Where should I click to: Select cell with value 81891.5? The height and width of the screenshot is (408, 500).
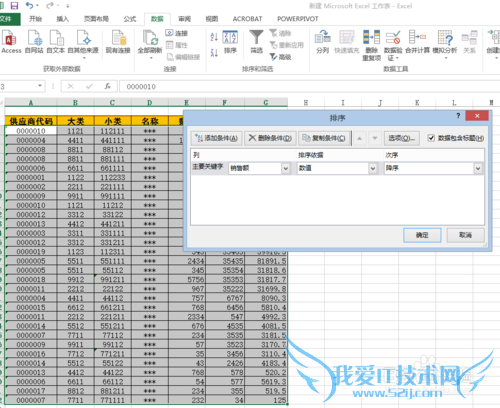266,261
